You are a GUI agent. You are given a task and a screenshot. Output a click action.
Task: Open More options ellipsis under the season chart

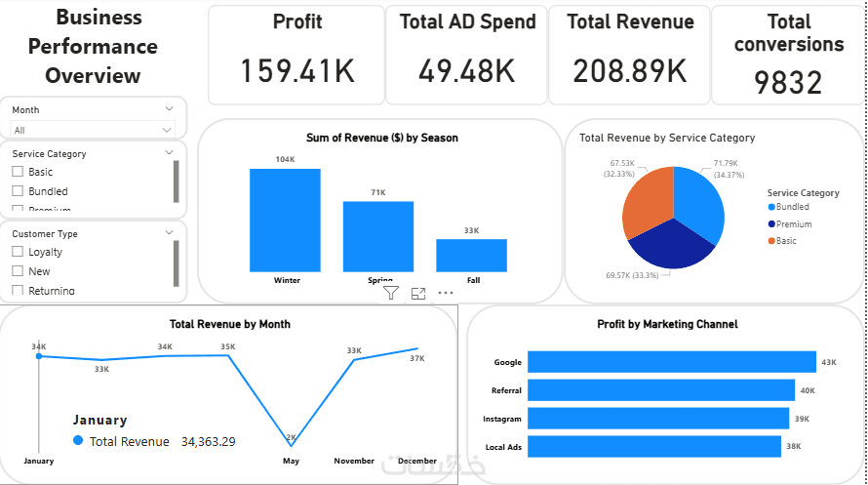point(446,293)
